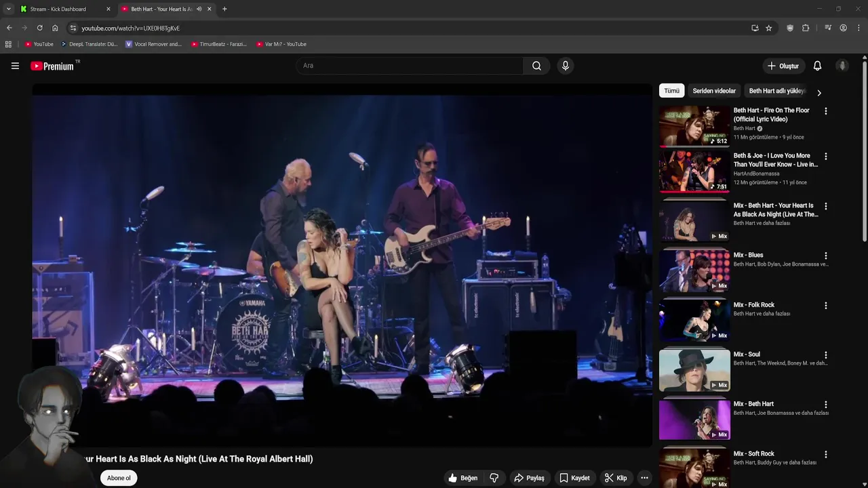The width and height of the screenshot is (868, 488).
Task: View site information in address bar
Action: point(73,28)
